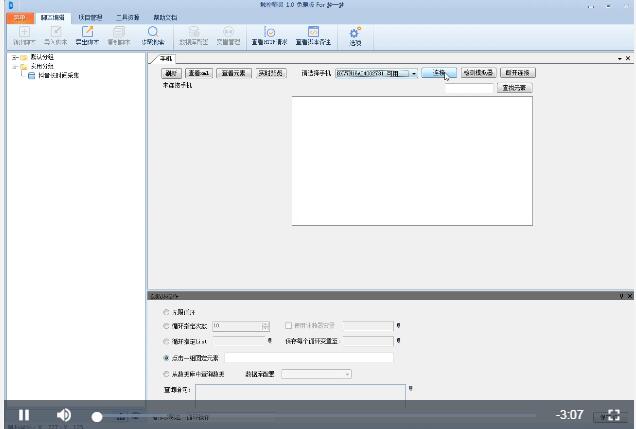636x429 pixels.
Task: Open the database config dropdown in the lower panel
Action: tap(316, 374)
